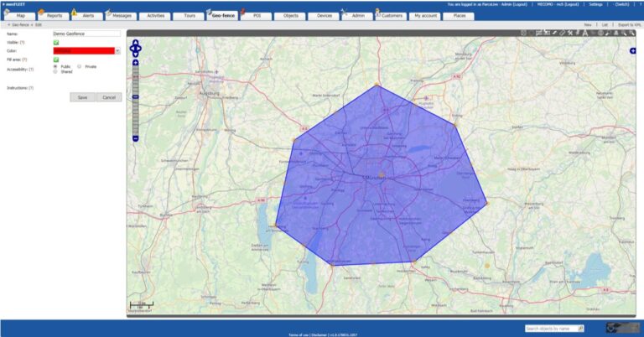
Task: Click the warning triangle icon beside Alerts
Action: pyautogui.click(x=74, y=13)
